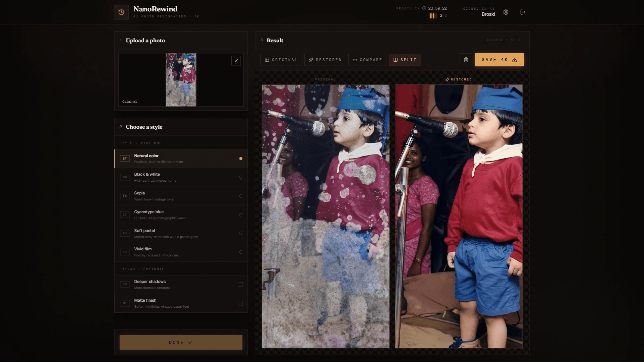
Task: Click the username Broski
Action: tap(488, 14)
